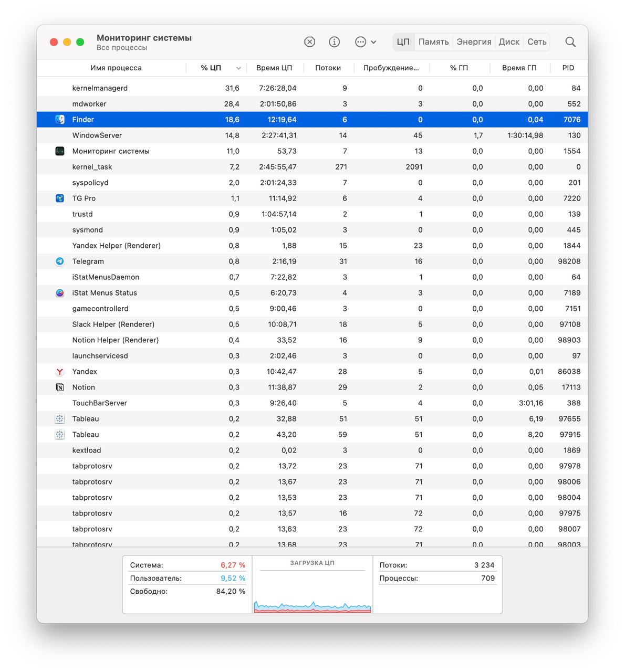Click the Процессы total 709
Screen dimensions: 625x672
click(x=488, y=578)
